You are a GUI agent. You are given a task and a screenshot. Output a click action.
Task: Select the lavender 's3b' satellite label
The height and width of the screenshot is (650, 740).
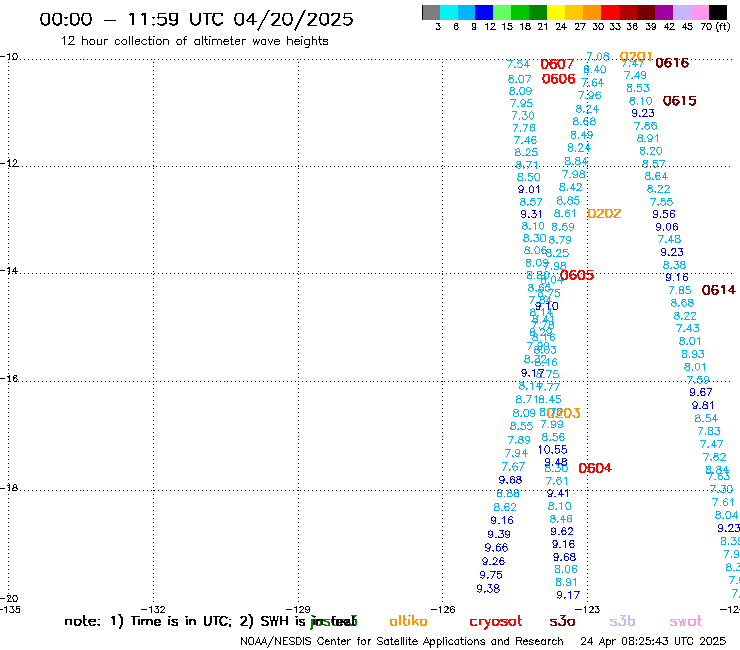tap(622, 621)
